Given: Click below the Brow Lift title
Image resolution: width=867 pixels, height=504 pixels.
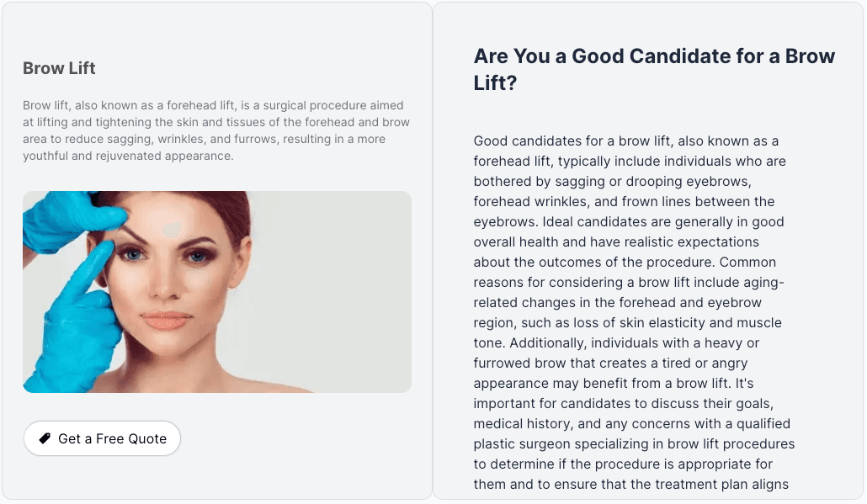Looking at the screenshot, I should click(x=59, y=84).
